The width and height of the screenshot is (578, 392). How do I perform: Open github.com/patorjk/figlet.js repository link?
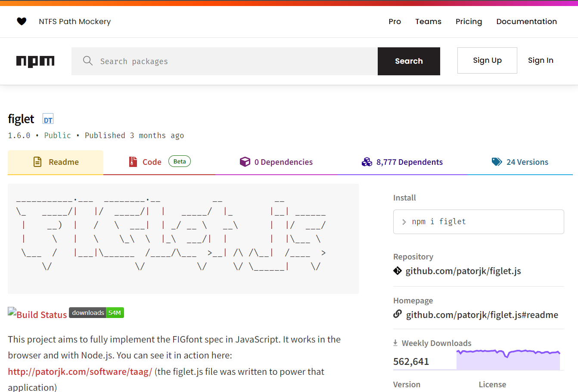tap(463, 271)
